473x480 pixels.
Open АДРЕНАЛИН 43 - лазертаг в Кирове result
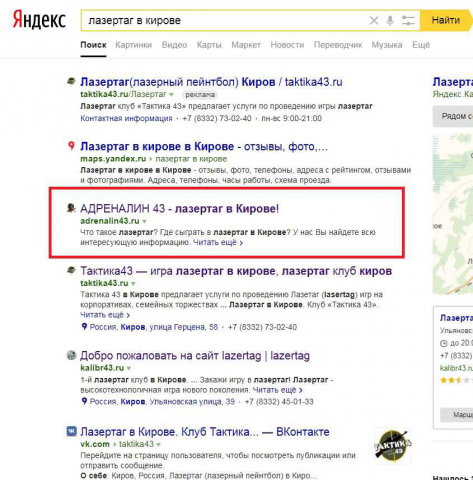point(180,209)
